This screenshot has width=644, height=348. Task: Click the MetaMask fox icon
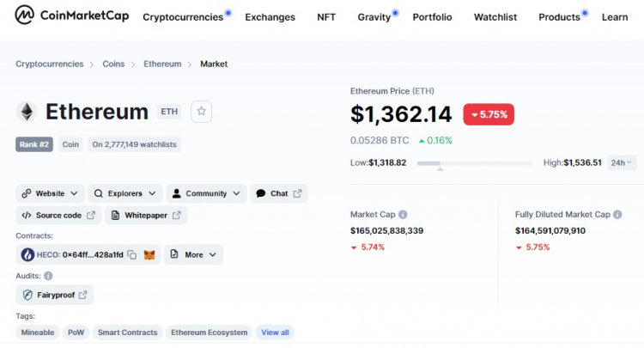point(149,254)
